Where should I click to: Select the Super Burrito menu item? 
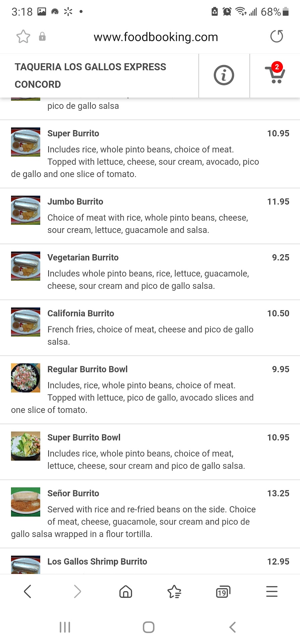(73, 133)
